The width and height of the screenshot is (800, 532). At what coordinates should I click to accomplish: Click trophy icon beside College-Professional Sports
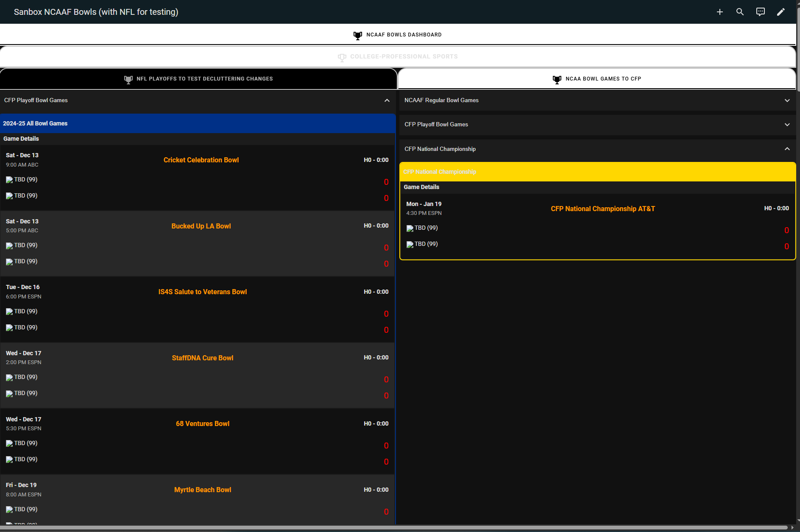pyautogui.click(x=342, y=57)
